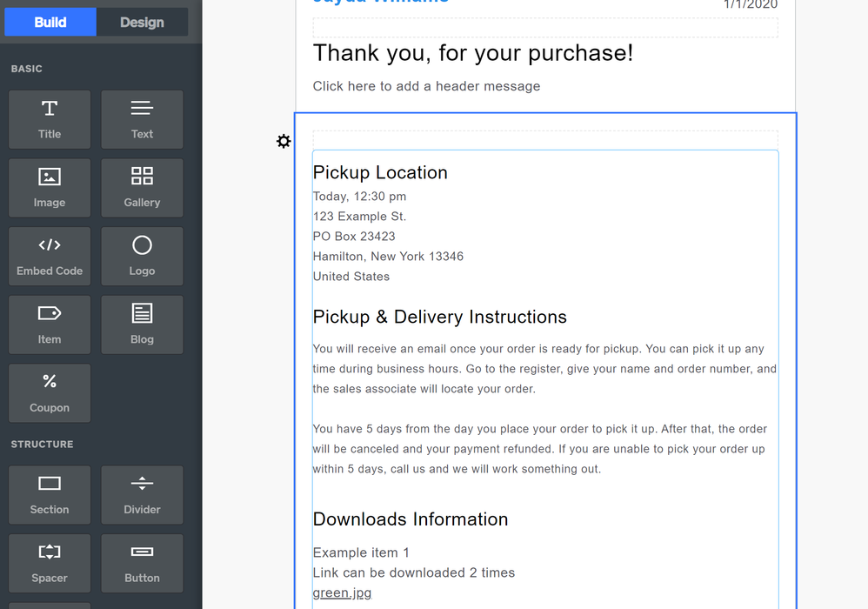Select the Button structure element
The image size is (868, 609).
pos(142,563)
